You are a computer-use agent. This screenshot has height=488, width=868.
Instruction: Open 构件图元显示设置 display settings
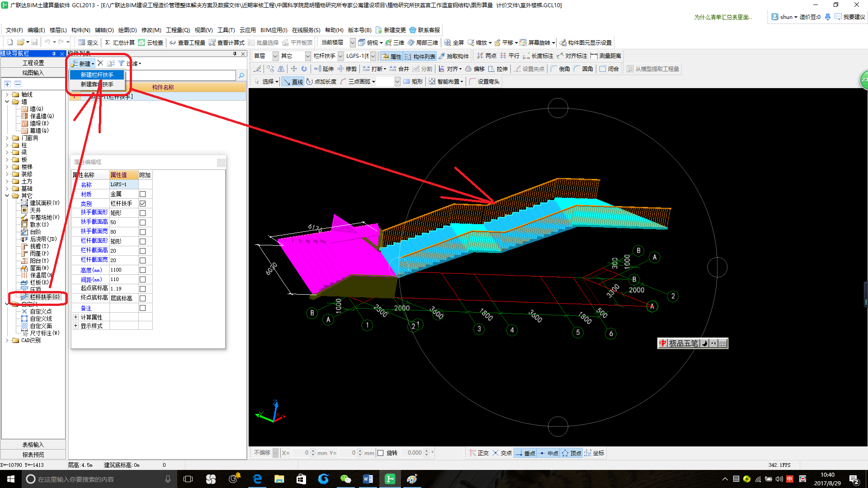coord(585,42)
